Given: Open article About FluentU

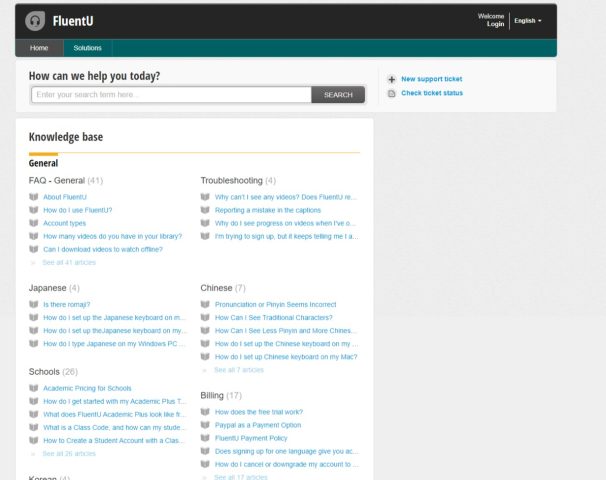Looking at the screenshot, I should point(65,197).
